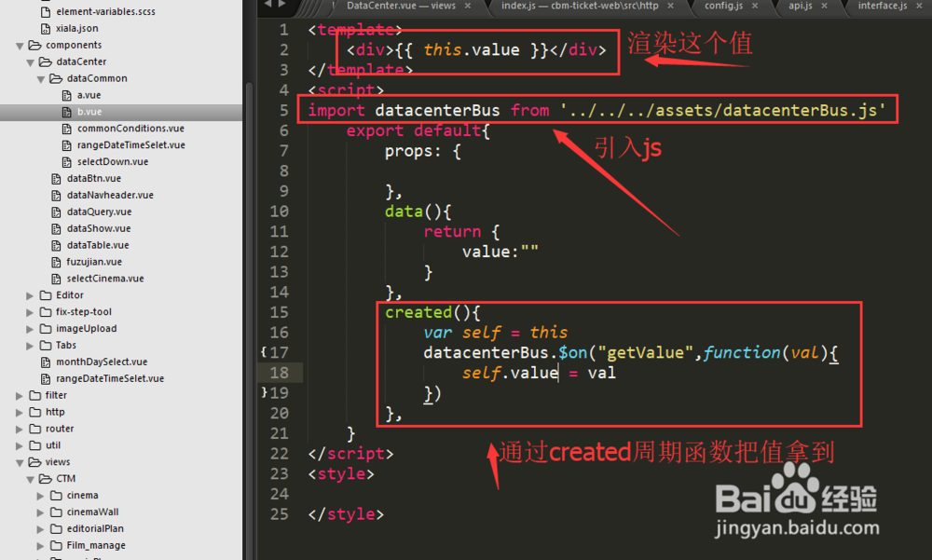Click the tab scroll left arrow
Viewport: 932px width, 560px height.
(268, 4)
